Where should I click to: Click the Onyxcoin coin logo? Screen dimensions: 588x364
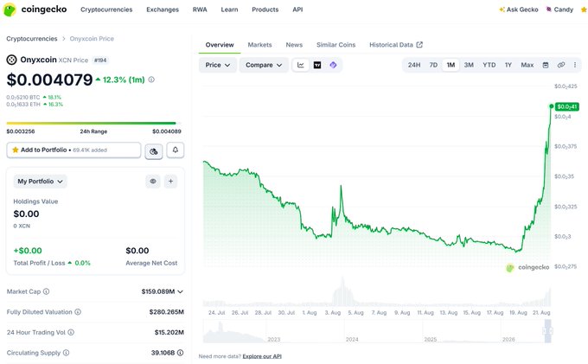tap(11, 60)
